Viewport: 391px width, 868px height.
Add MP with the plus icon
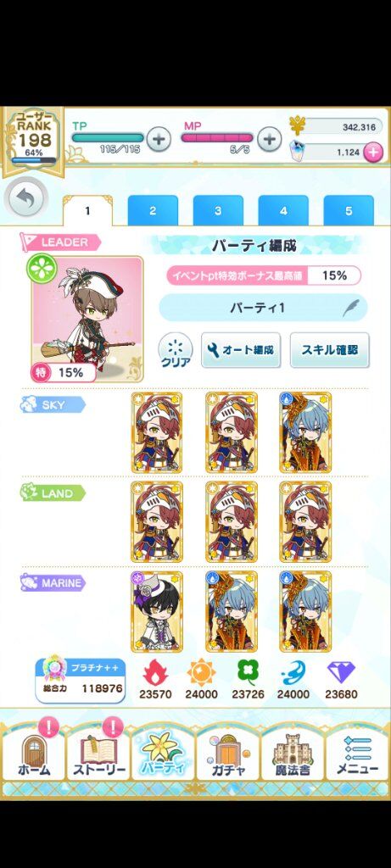(x=270, y=139)
